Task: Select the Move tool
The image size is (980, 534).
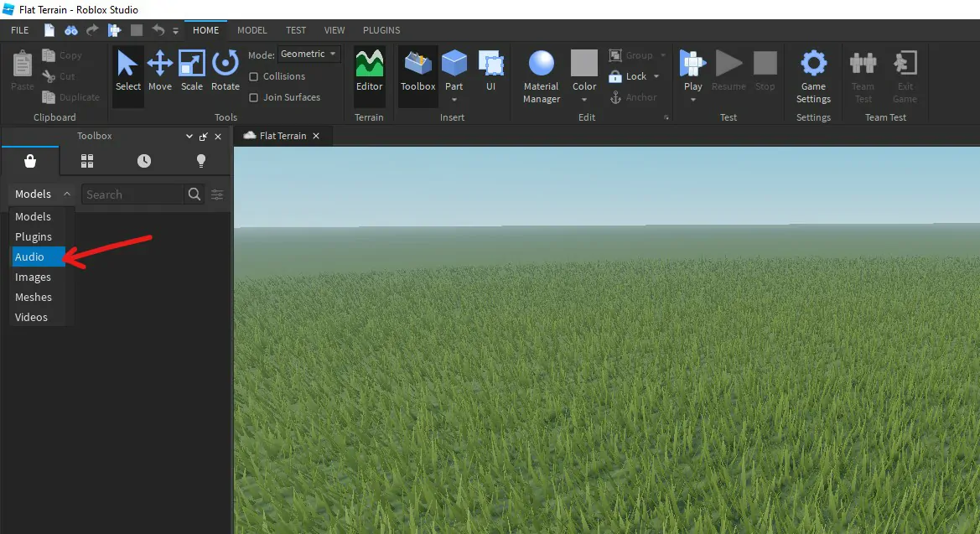Action: [159, 71]
